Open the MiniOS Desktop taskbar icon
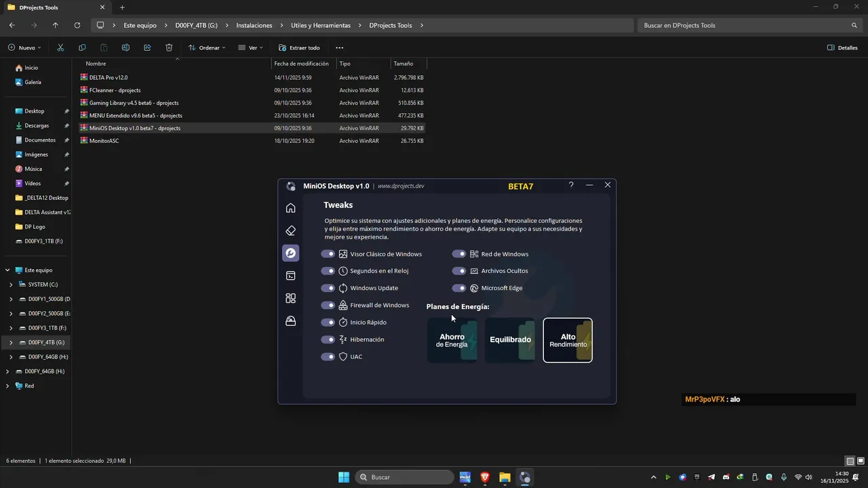The height and width of the screenshot is (488, 868). tap(525, 477)
